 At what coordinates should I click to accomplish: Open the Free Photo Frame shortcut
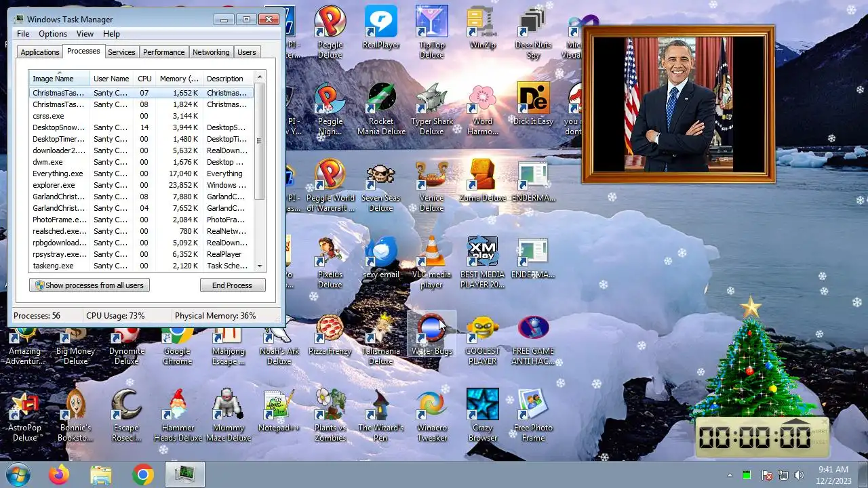point(534,415)
